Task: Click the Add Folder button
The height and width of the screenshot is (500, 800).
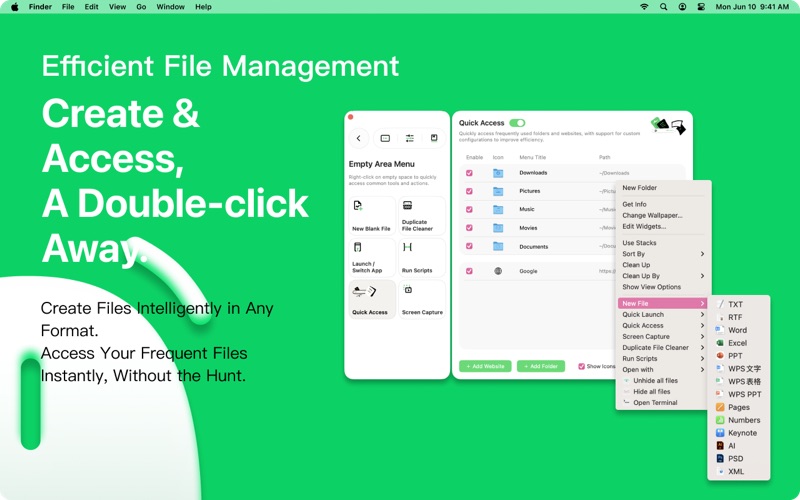Action: 541,366
